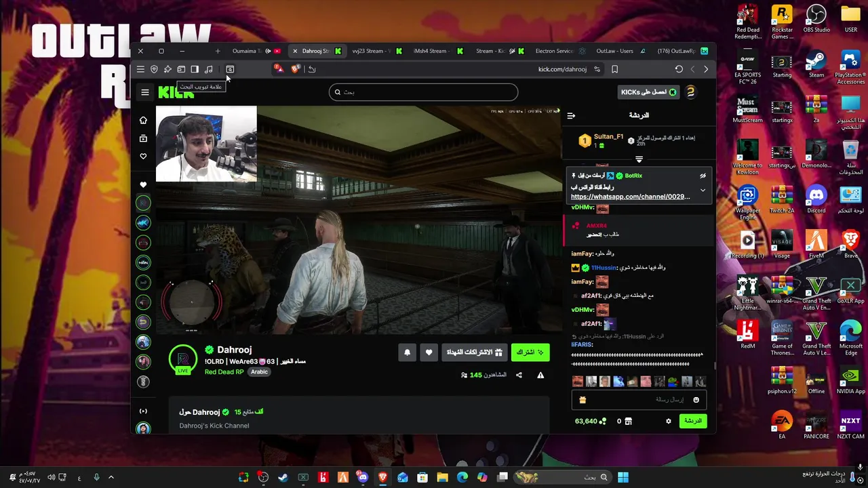Open the Brave main hamburger menu
The width and height of the screenshot is (868, 488).
pos(140,69)
